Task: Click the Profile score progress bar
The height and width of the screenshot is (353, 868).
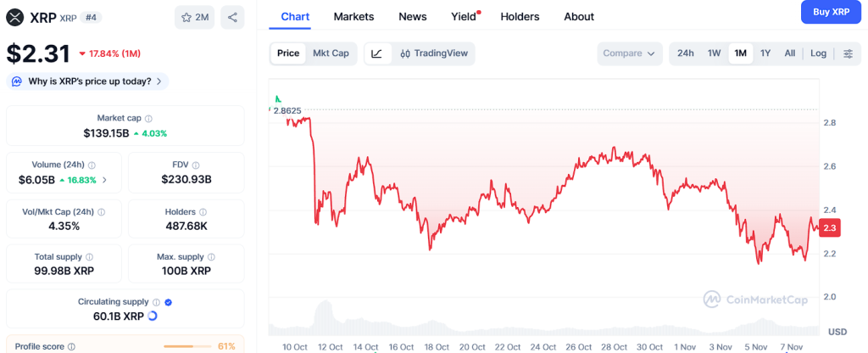Action: coord(187,346)
